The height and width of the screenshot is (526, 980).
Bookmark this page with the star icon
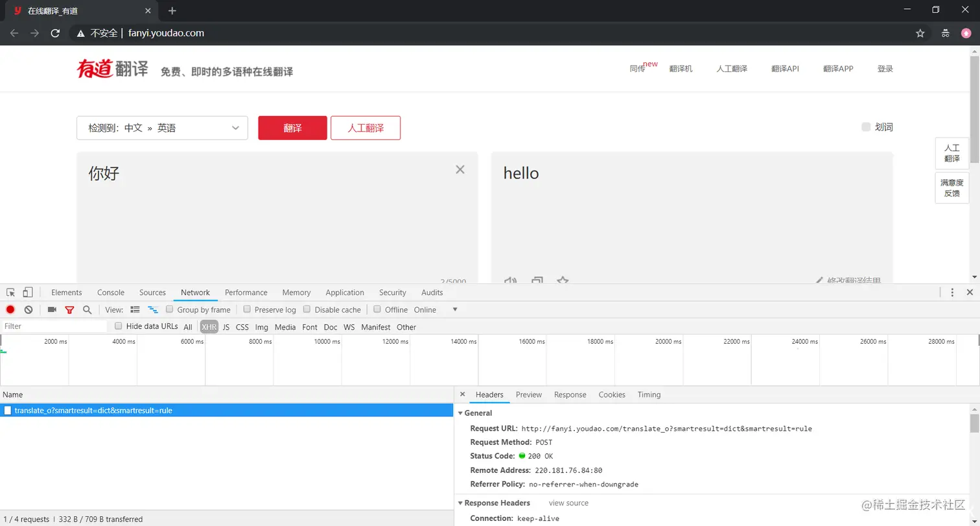920,33
